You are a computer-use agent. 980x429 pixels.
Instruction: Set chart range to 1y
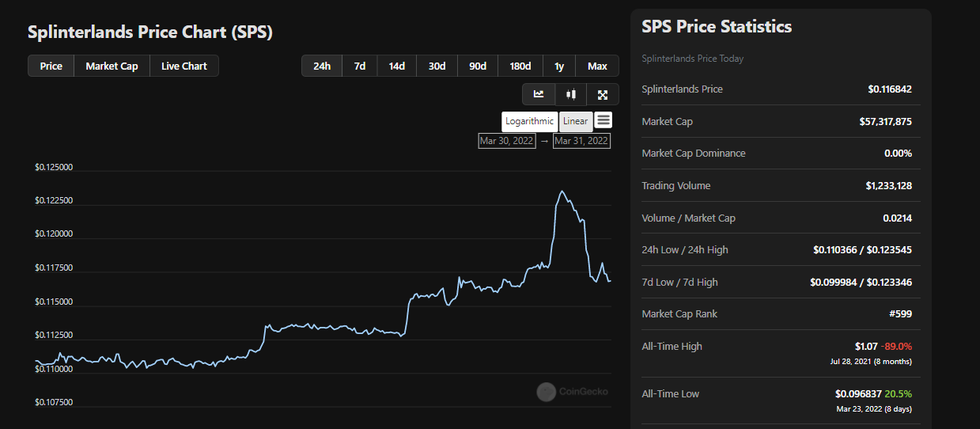coord(559,66)
